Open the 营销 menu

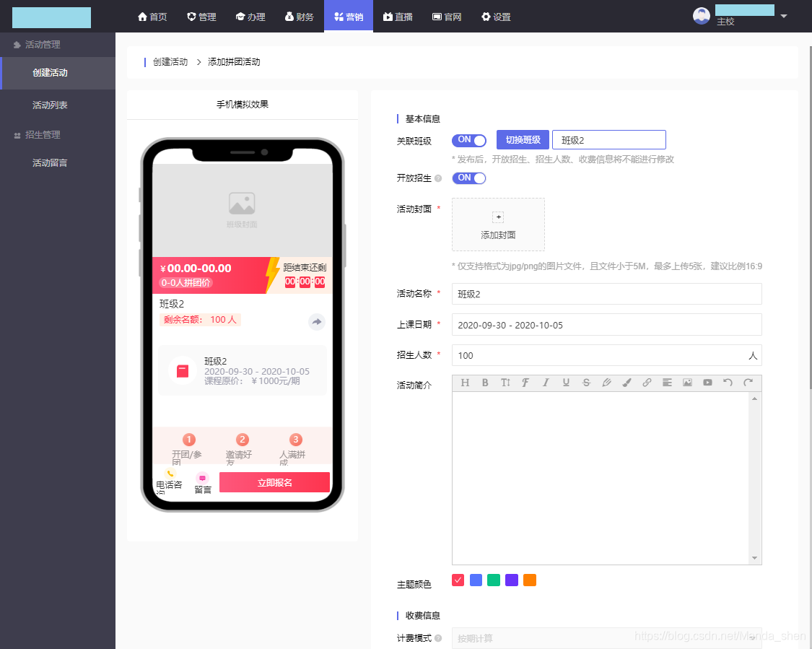pyautogui.click(x=349, y=17)
